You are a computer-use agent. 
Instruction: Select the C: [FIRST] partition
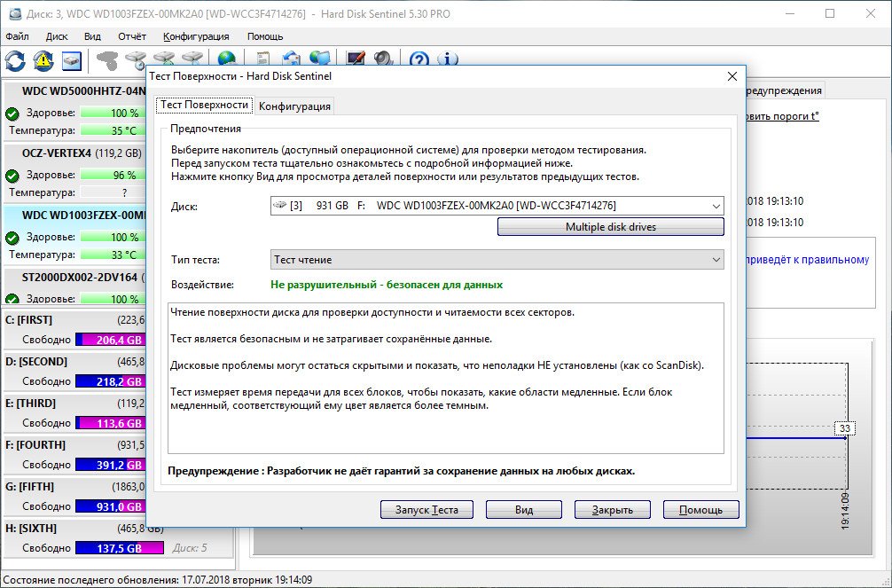click(x=74, y=330)
